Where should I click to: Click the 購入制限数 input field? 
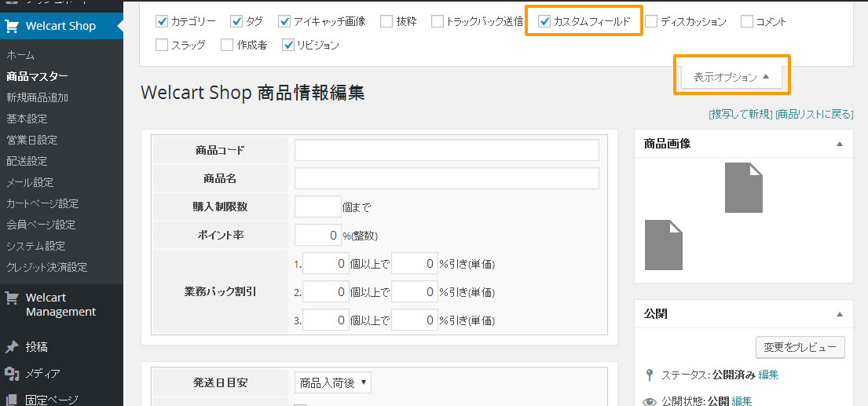(x=318, y=207)
